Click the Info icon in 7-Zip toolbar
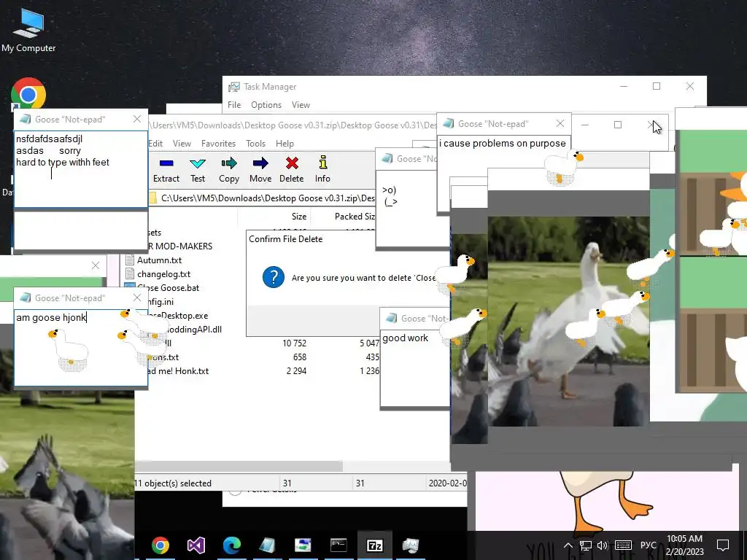This screenshot has height=560, width=747. (322, 163)
